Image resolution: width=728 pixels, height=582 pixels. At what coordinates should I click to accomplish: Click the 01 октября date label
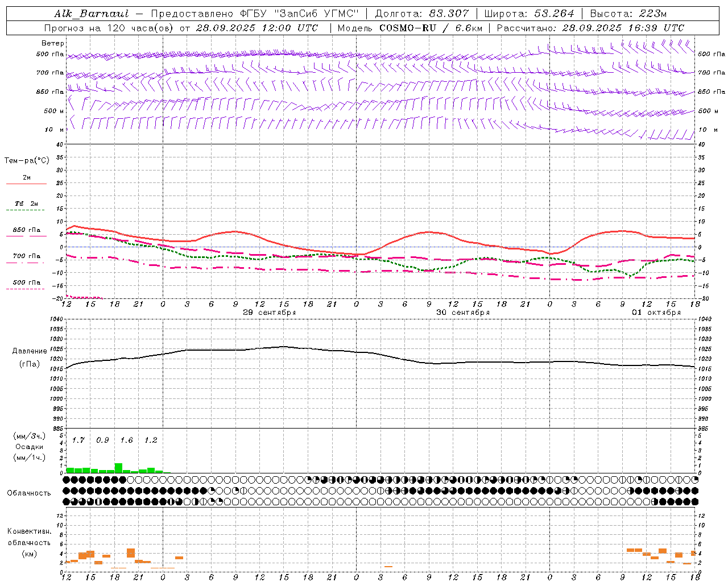pyautogui.click(x=656, y=313)
